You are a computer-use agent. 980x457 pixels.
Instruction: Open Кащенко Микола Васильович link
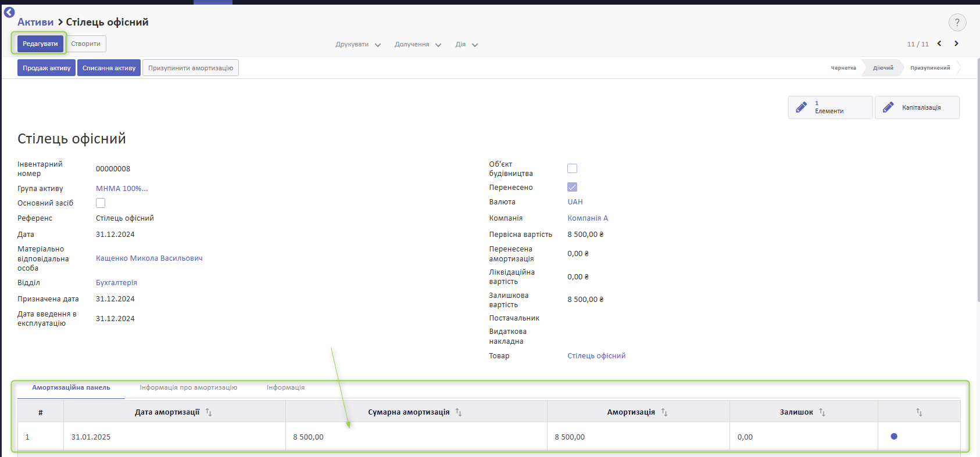(149, 258)
